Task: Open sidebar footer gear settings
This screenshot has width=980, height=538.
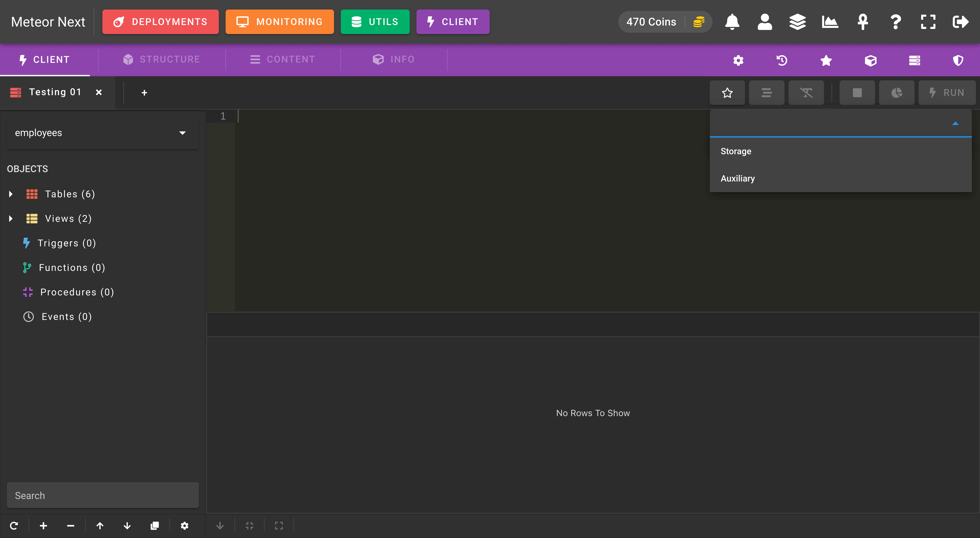Action: (184, 526)
